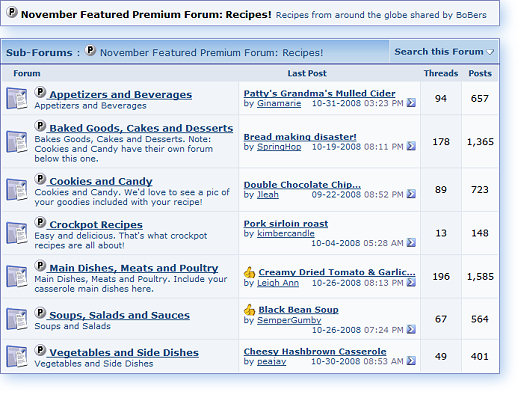Screen dimensions: 520x394
Task: Click the forum folder icon beside Appetizers and Beverages
Action: click(x=17, y=98)
